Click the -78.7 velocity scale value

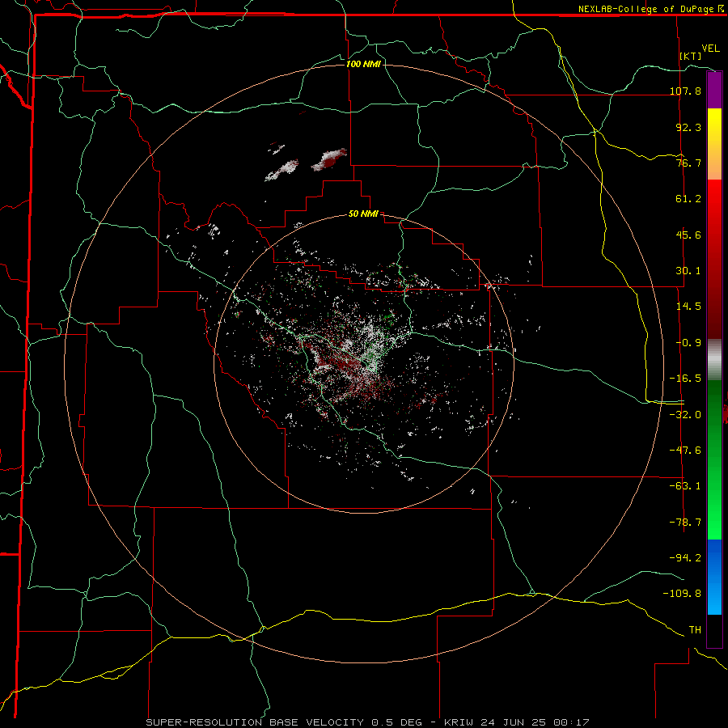coord(685,523)
